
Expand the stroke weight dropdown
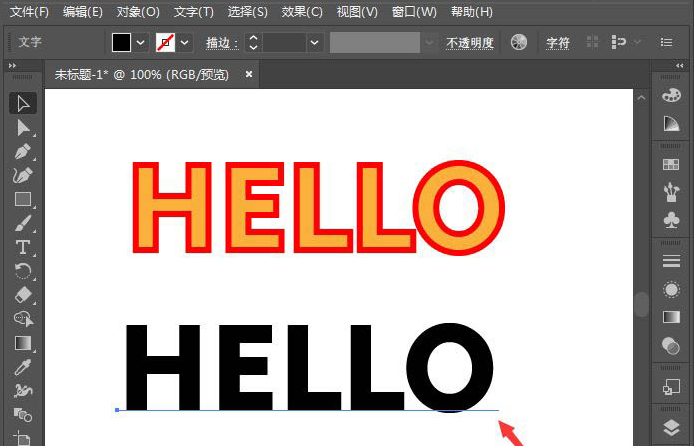pyautogui.click(x=314, y=42)
